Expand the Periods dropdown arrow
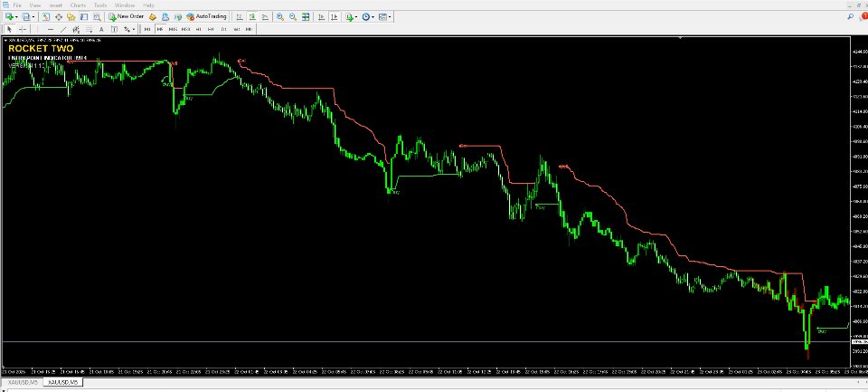Screen dimensions: 868x392 373,16
